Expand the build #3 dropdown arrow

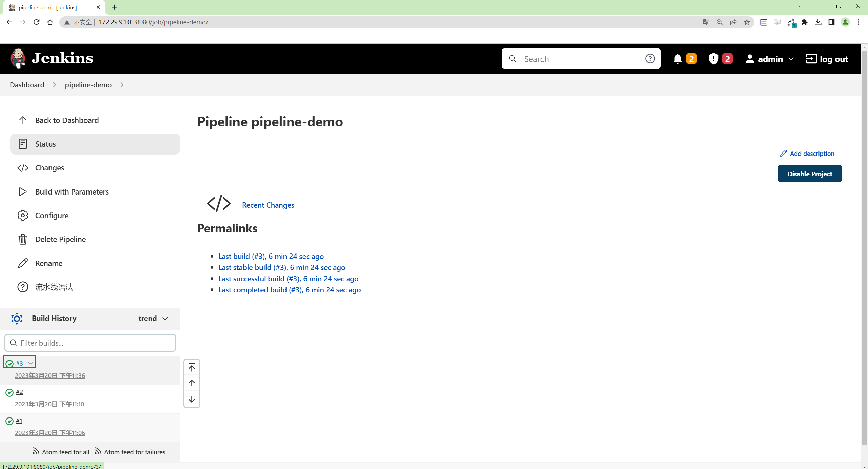[x=31, y=363]
